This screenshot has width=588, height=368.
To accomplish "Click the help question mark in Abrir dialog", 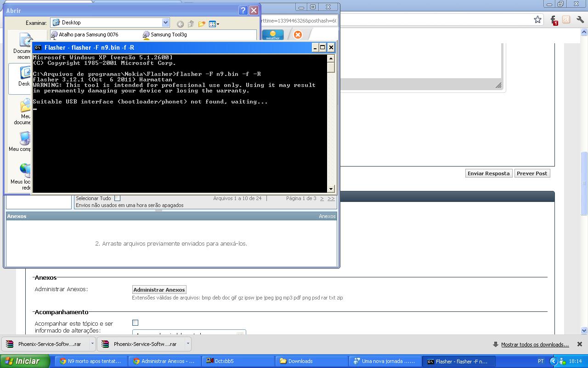I will coord(243,10).
